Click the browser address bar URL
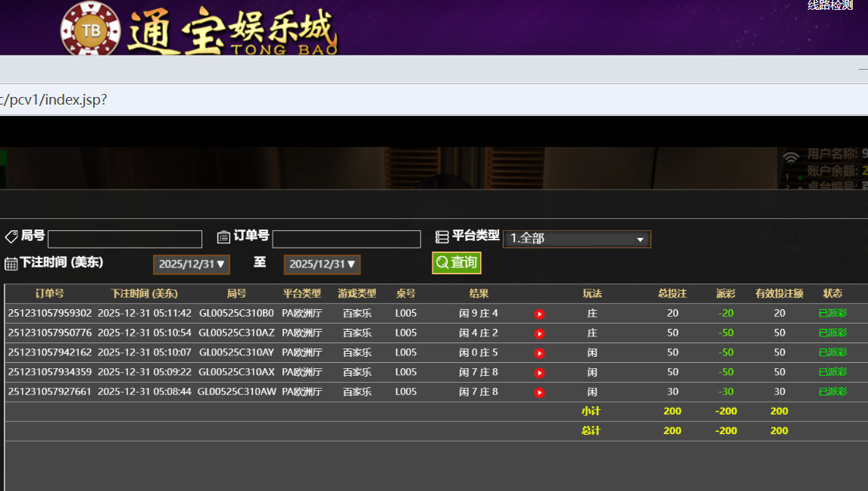Viewport: 868px width, 491px height. (53, 100)
